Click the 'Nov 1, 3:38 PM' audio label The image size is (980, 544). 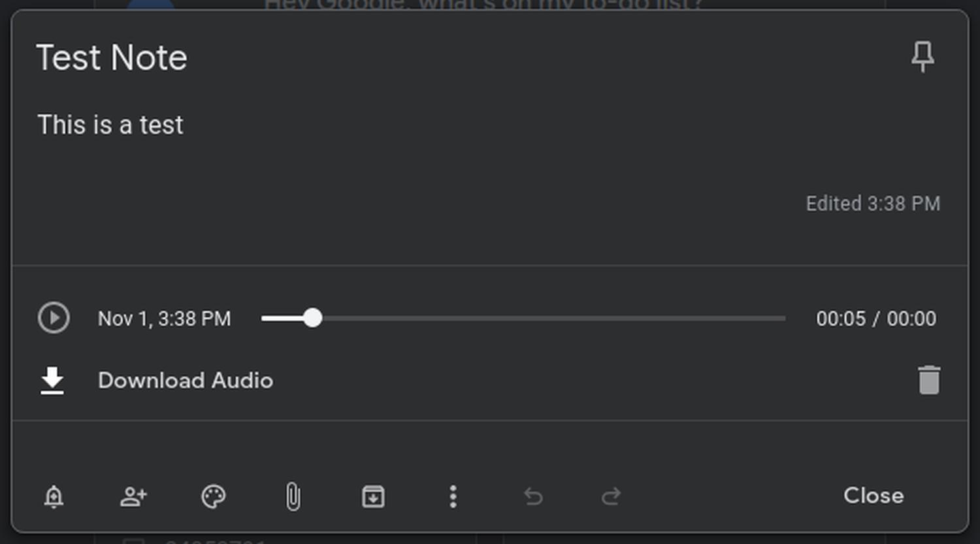[164, 319]
